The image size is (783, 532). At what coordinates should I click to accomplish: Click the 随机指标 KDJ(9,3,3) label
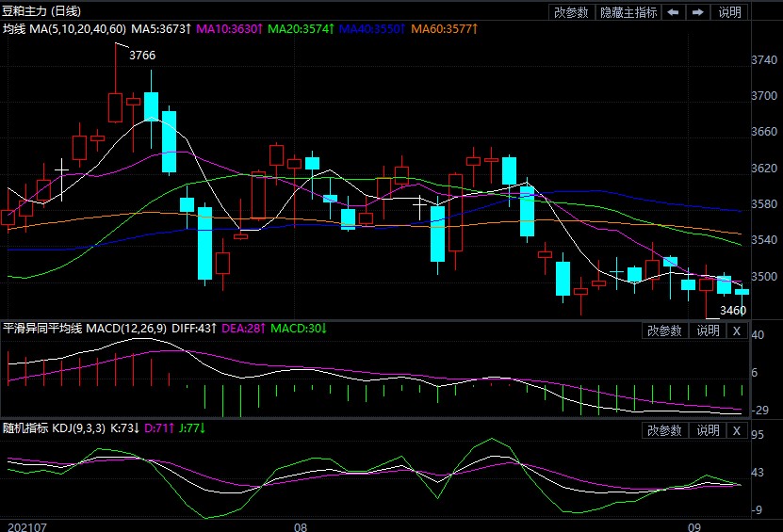click(x=54, y=428)
